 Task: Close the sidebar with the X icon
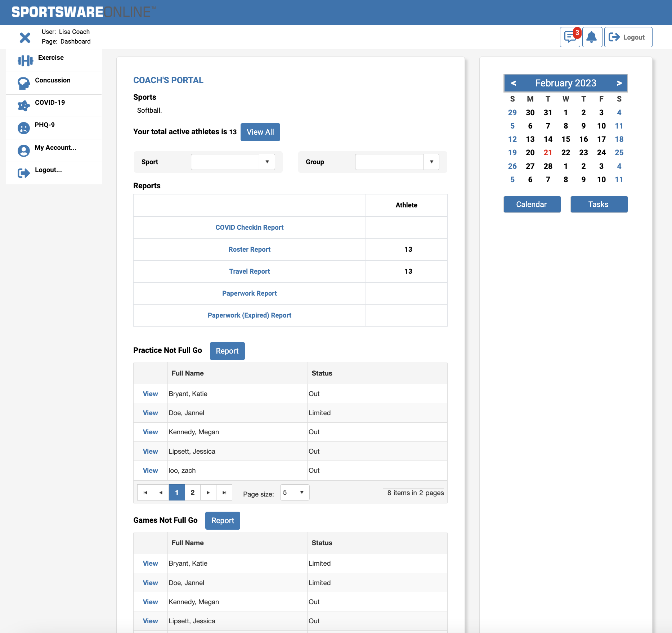[x=25, y=37]
